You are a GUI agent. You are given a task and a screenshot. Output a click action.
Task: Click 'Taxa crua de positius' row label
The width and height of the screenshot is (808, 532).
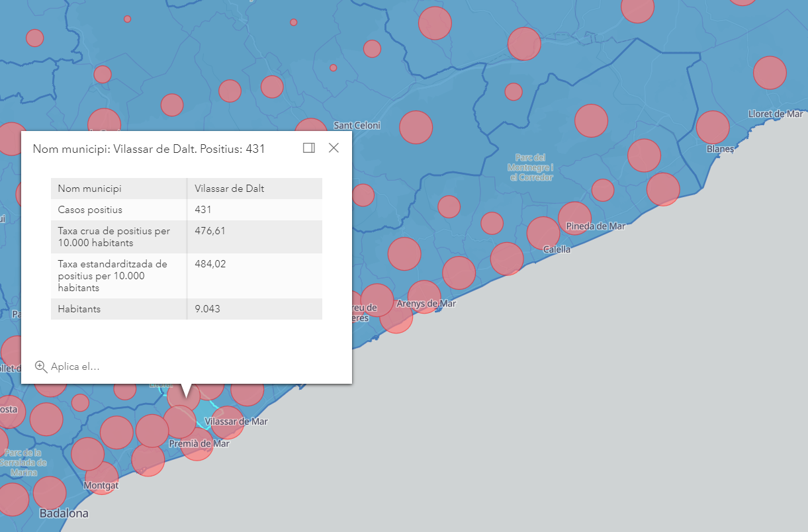point(114,237)
